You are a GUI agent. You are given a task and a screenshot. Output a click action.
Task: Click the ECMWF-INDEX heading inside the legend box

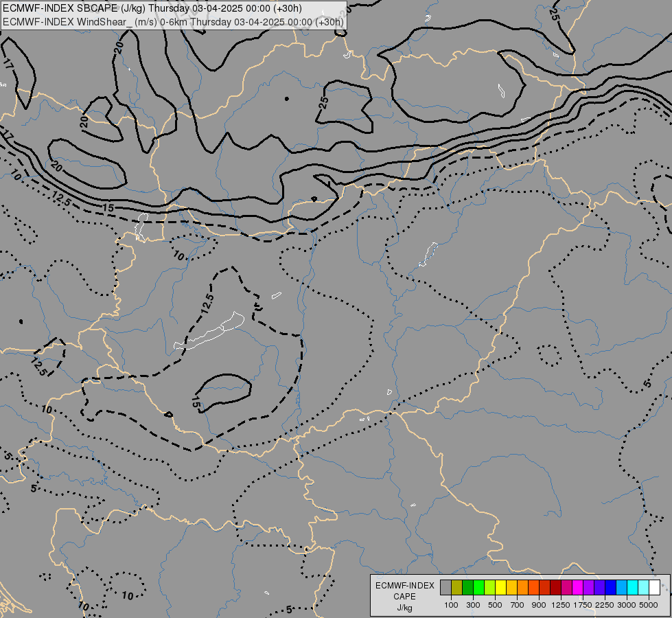click(404, 586)
